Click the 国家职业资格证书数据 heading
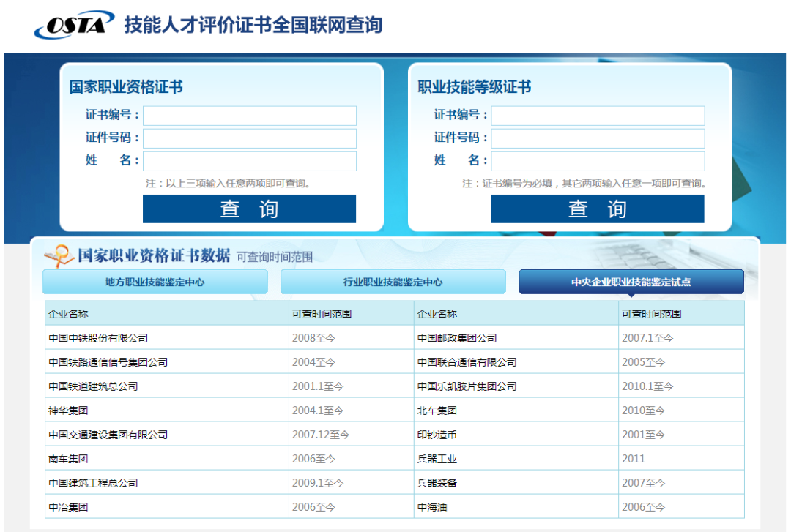The height and width of the screenshot is (532, 791). pyautogui.click(x=154, y=255)
